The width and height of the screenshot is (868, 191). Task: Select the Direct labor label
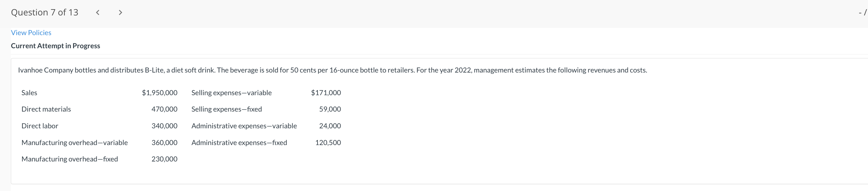tap(40, 126)
